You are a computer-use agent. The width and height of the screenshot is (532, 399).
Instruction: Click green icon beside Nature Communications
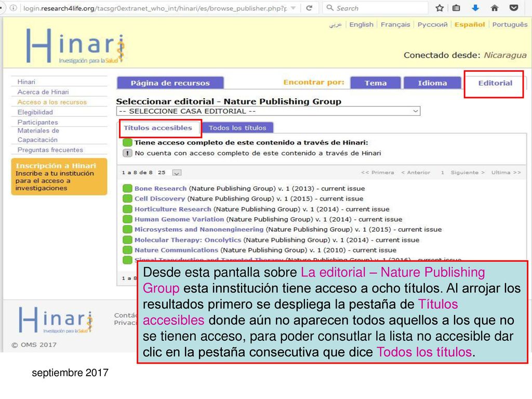click(127, 250)
